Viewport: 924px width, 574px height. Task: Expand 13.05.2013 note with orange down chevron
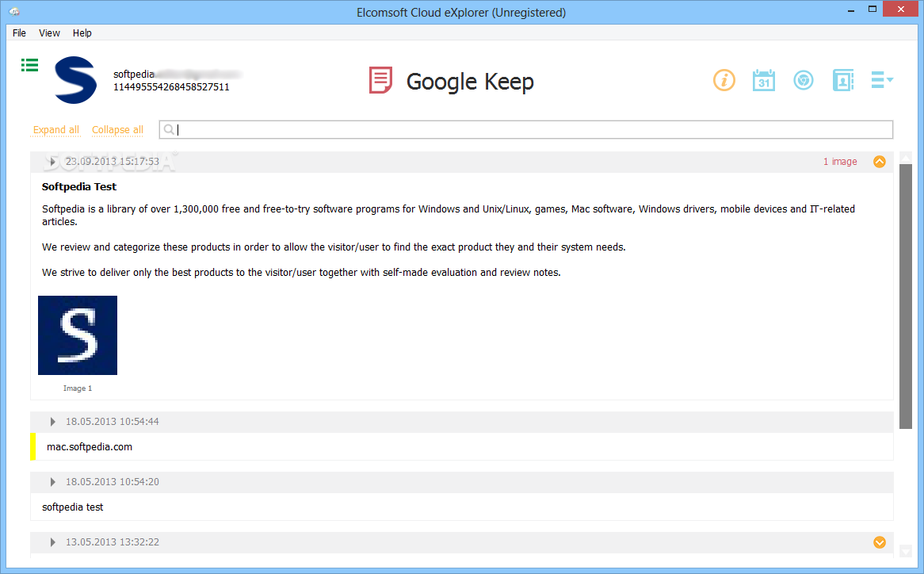(879, 542)
